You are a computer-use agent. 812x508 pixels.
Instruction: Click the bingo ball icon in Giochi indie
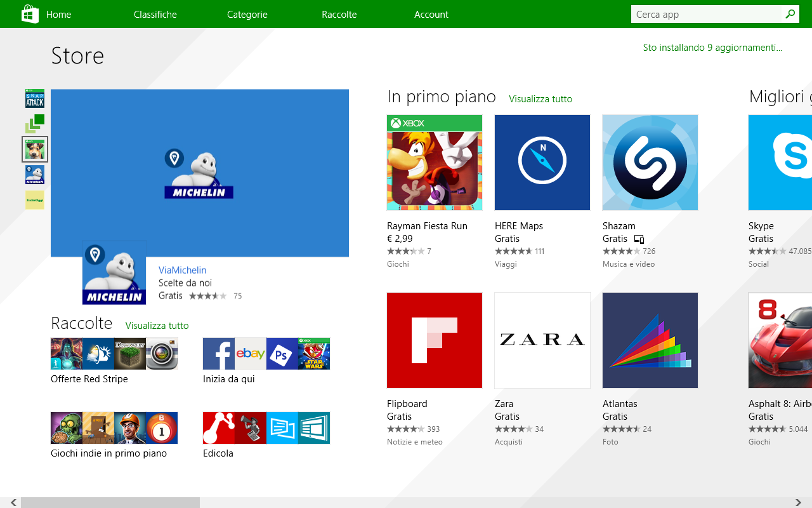point(162,428)
